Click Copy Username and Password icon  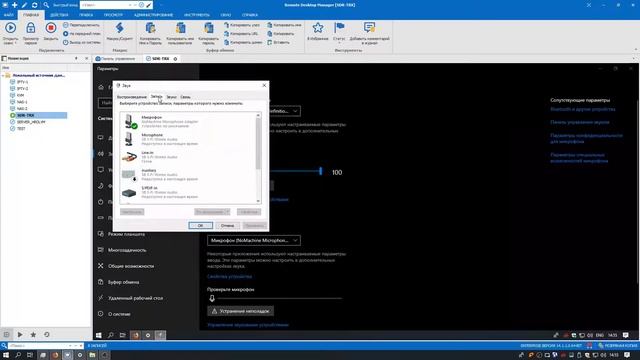tap(150, 28)
